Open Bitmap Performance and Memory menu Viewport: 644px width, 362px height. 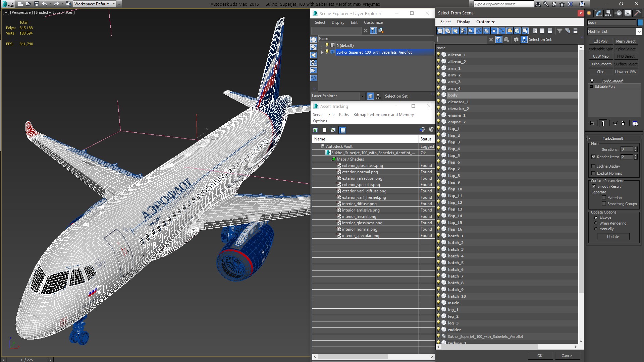(383, 115)
